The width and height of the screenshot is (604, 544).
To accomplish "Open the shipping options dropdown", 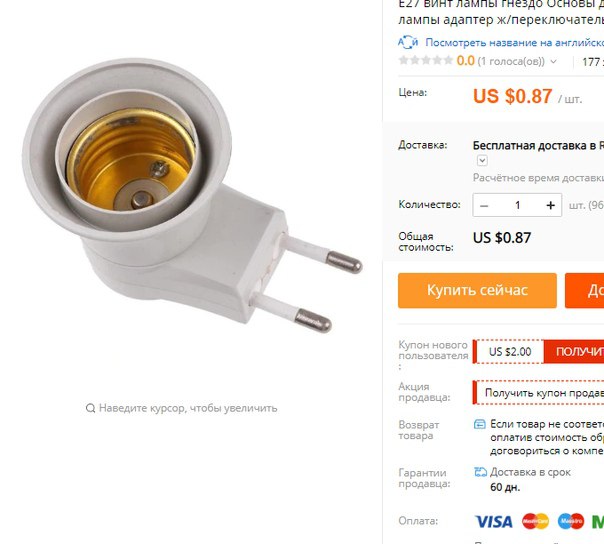I will click(x=482, y=160).
